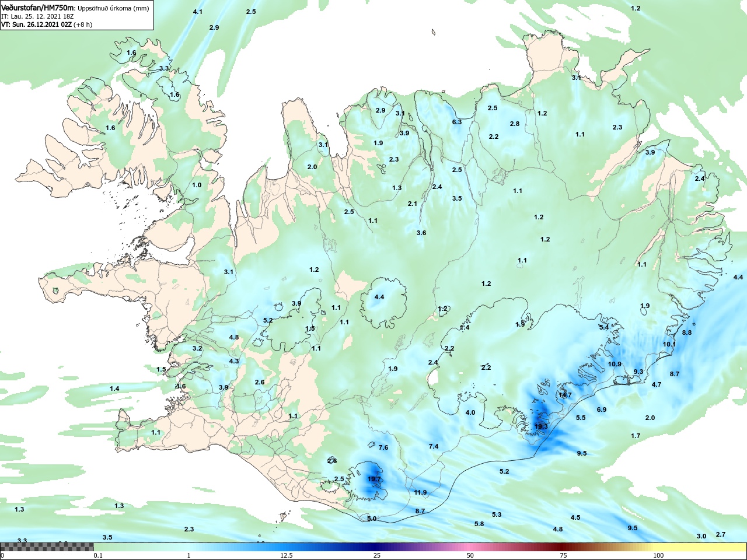Pick the 5.5 map value
747x560 pixels.
581,418
